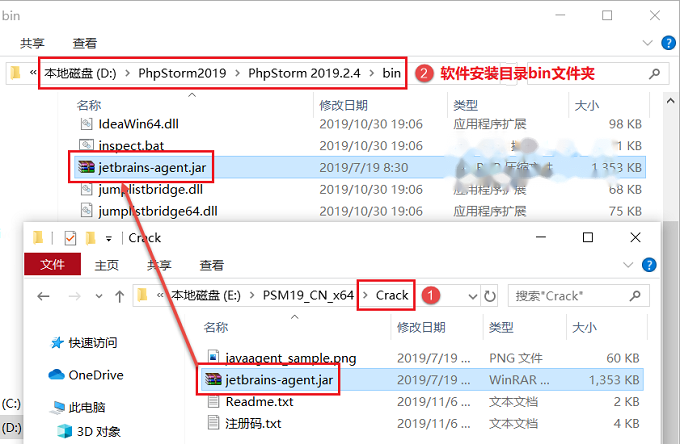Sort bin files by 大小 column
Viewport: 680px width, 444px height.
point(587,105)
